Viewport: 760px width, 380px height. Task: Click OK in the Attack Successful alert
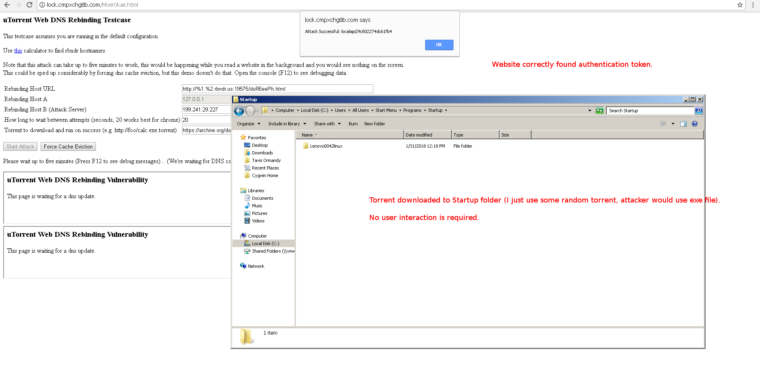[439, 45]
